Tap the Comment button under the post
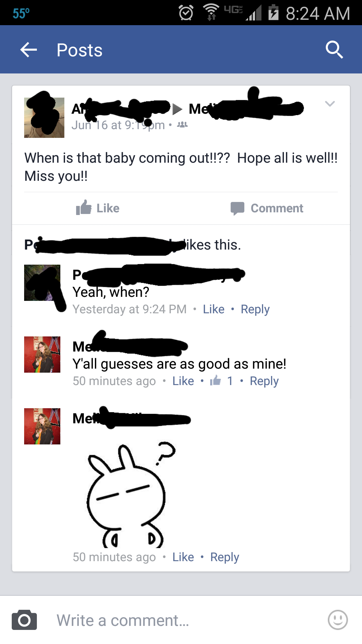Screen dimensions: 362x644 (267, 208)
